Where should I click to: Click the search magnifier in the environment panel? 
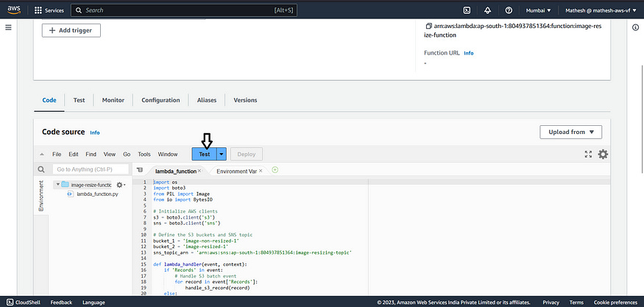click(x=41, y=169)
